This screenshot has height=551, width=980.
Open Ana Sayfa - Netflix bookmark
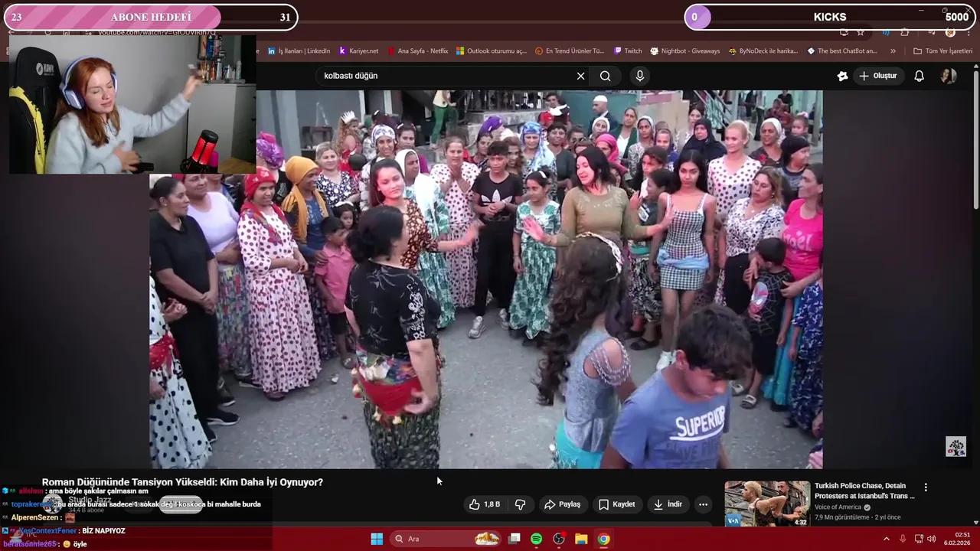click(x=418, y=51)
